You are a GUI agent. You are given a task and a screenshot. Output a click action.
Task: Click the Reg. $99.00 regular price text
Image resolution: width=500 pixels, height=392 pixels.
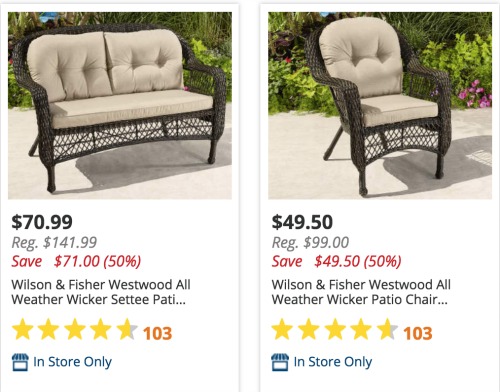310,243
